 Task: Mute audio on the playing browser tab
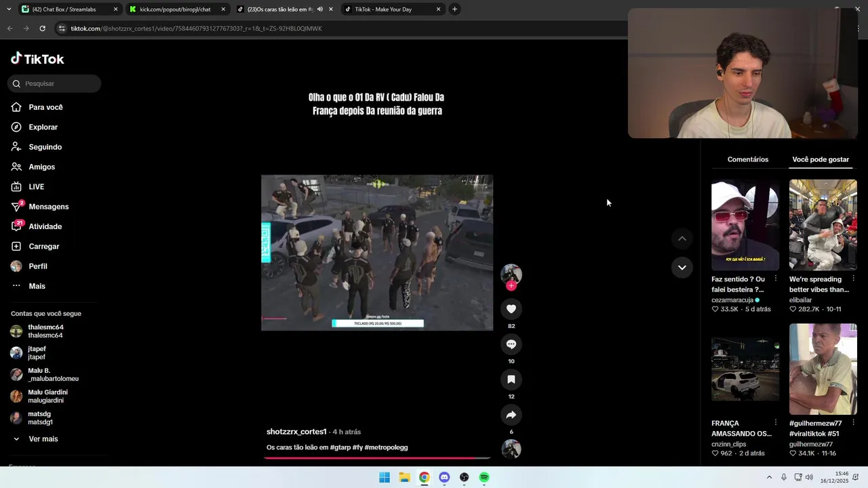319,9
